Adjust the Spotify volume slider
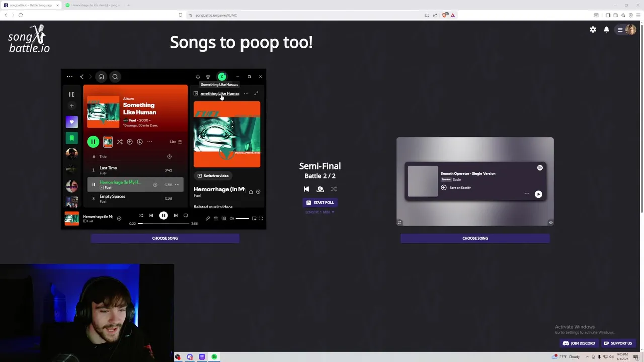 tap(242, 219)
